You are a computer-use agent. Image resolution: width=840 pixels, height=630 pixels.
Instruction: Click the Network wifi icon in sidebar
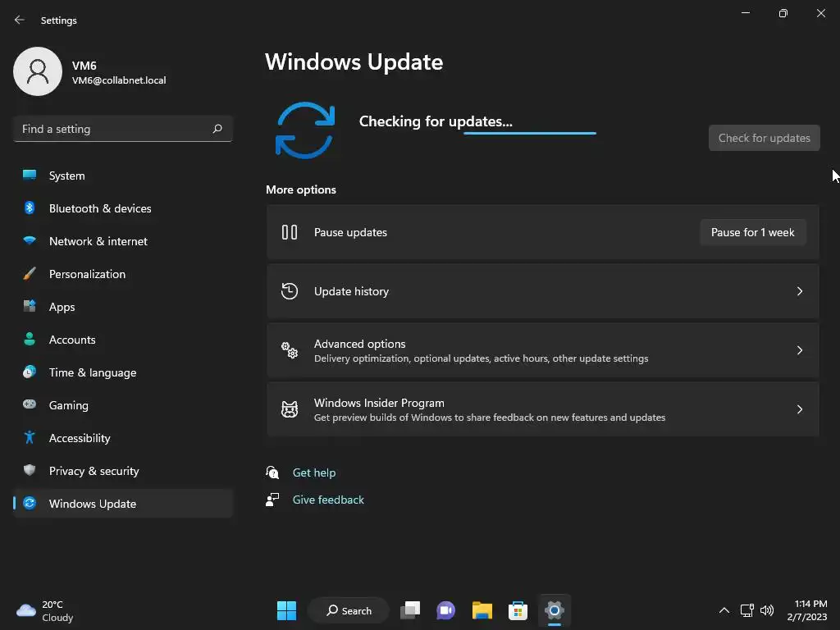click(x=30, y=240)
